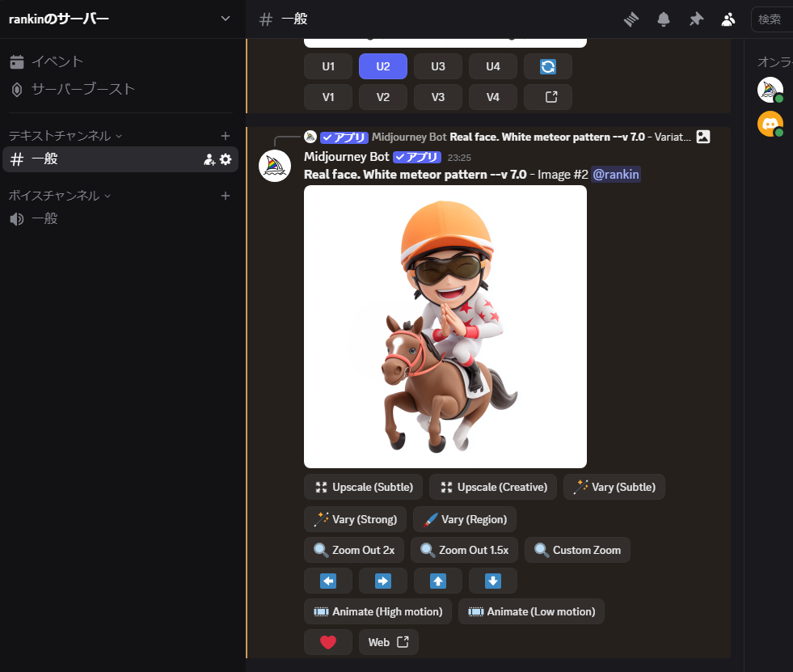Click the left arrow pan button

[x=328, y=581]
